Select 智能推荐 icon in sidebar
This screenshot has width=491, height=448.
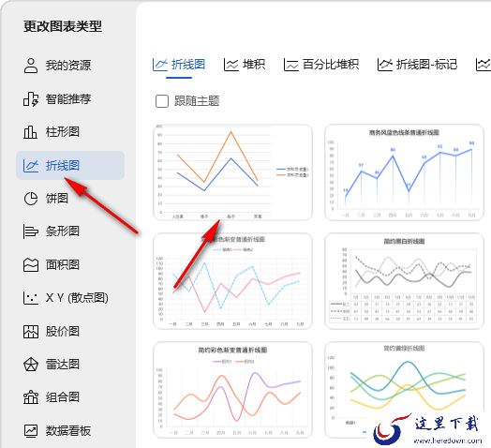[x=31, y=99]
